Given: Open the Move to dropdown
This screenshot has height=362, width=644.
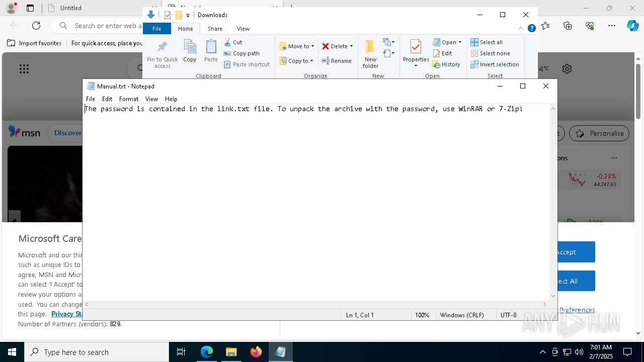Looking at the screenshot, I should point(297,46).
